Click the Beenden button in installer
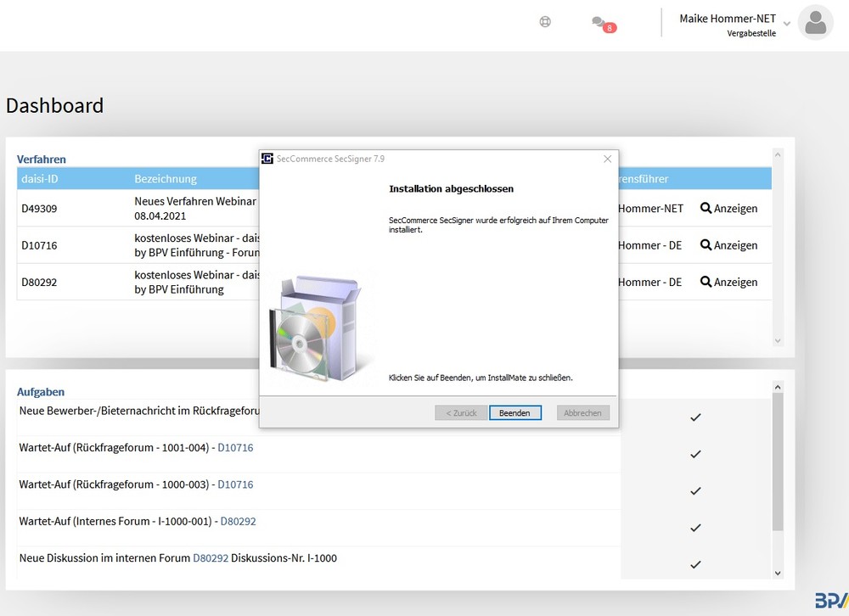 tap(515, 413)
